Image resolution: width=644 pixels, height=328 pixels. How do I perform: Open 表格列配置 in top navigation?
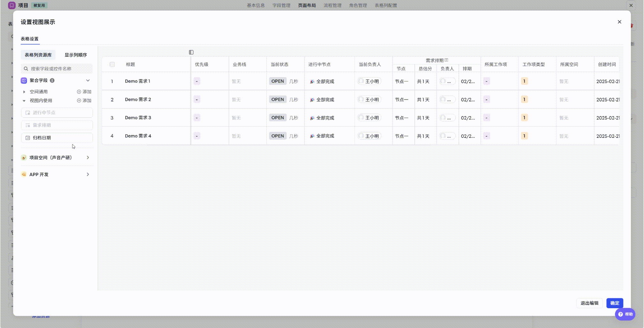click(386, 5)
